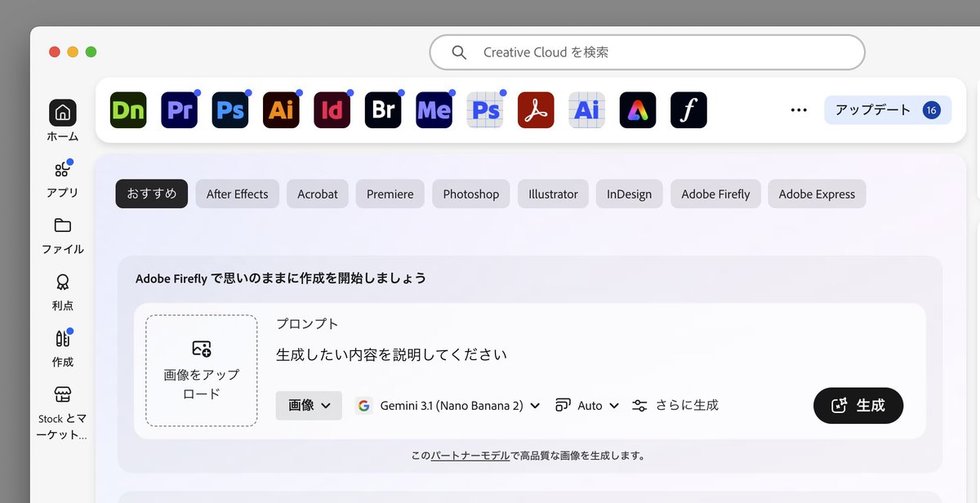Viewport: 980px width, 503px height.
Task: Open the パートナーモデル link
Action: [x=470, y=456]
